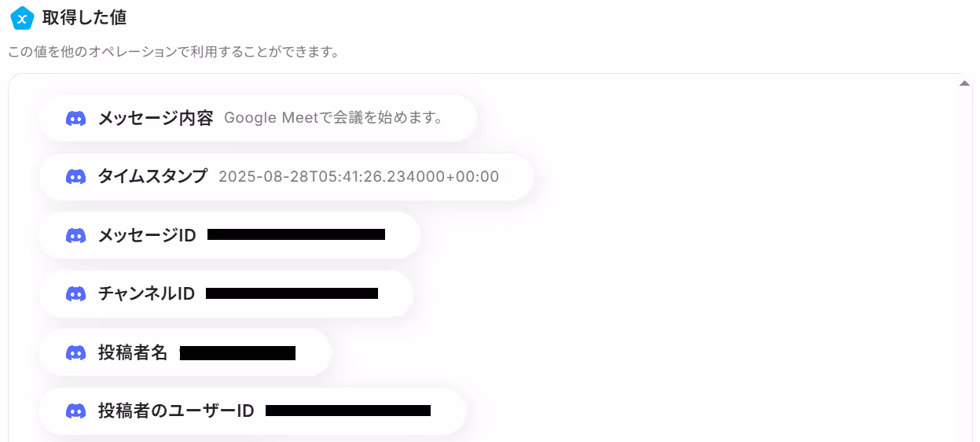Click the Discord icon beside タイムスタンプ
The height and width of the screenshot is (442, 980).
click(75, 177)
